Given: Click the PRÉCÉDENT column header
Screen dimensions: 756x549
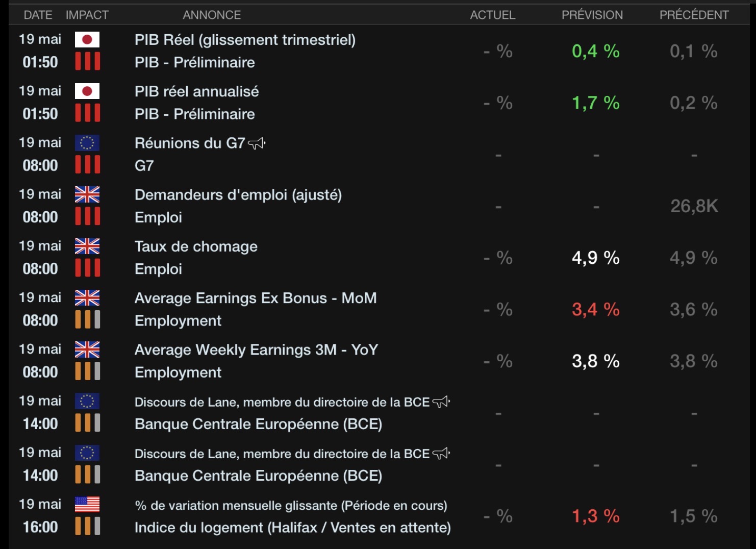Looking at the screenshot, I should (694, 15).
